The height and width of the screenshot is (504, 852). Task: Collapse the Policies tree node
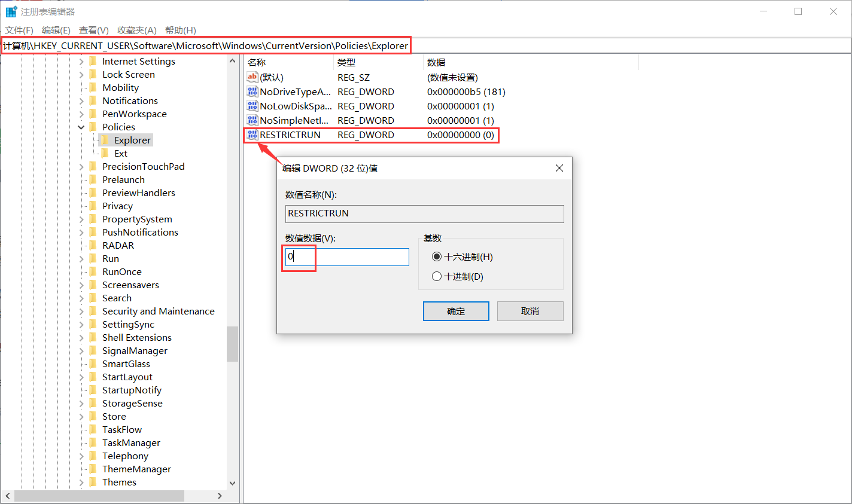81,127
